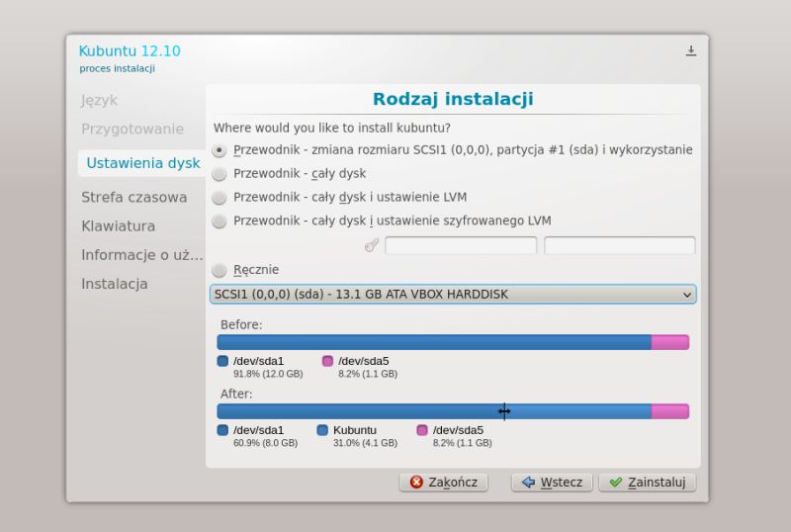Viewport: 791px width, 532px height.
Task: Open the Instalacja step in sidebar
Action: point(115,284)
